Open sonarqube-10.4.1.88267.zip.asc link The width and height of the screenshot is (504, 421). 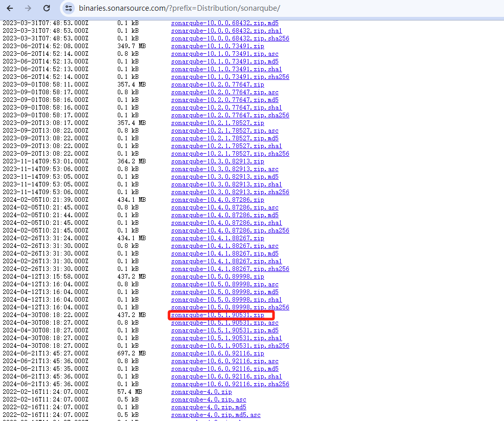225,246
